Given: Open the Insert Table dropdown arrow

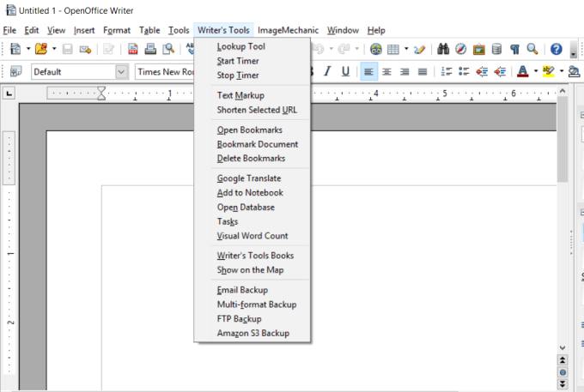Looking at the screenshot, I should pyautogui.click(x=406, y=49).
